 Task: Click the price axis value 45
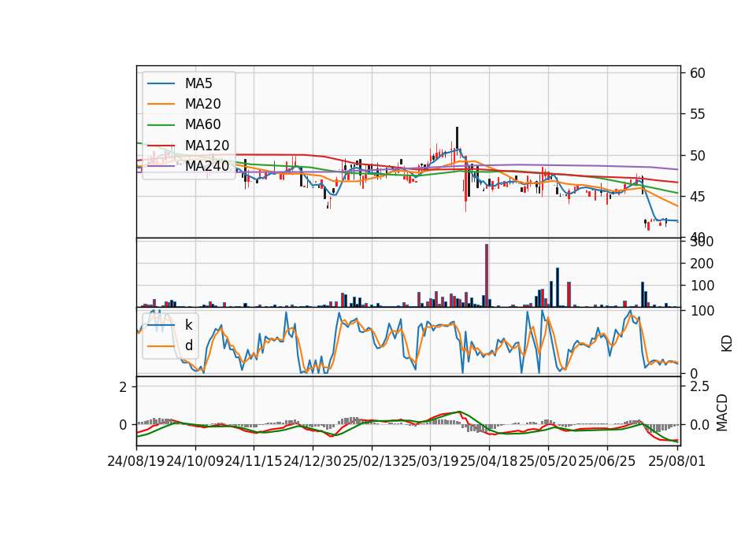[x=697, y=197]
